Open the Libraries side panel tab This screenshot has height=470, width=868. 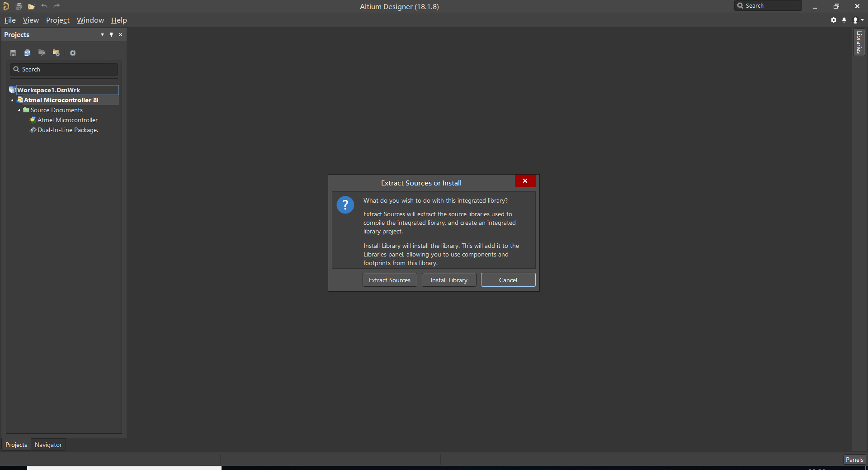pyautogui.click(x=859, y=43)
